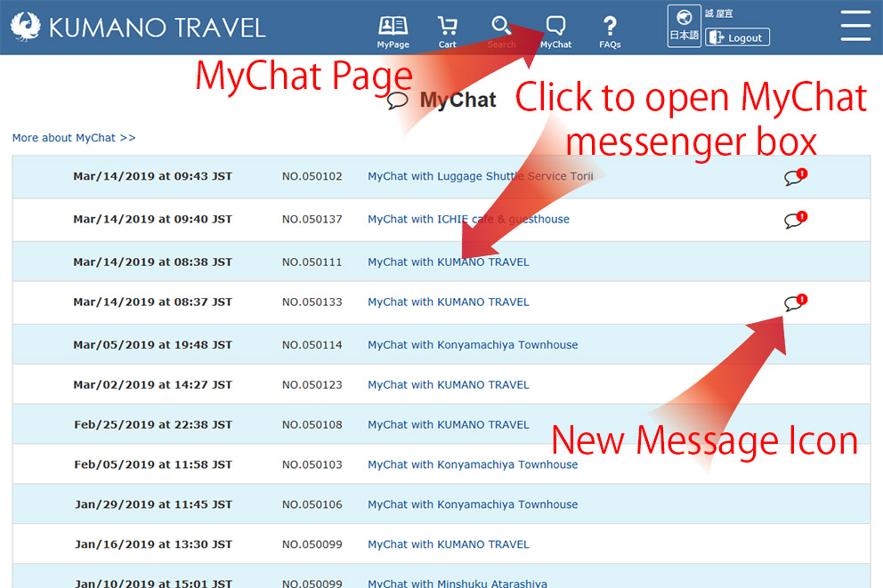The height and width of the screenshot is (588, 883).
Task: Click date Mar/14/2019 at 09:43 JST
Action: [x=152, y=176]
